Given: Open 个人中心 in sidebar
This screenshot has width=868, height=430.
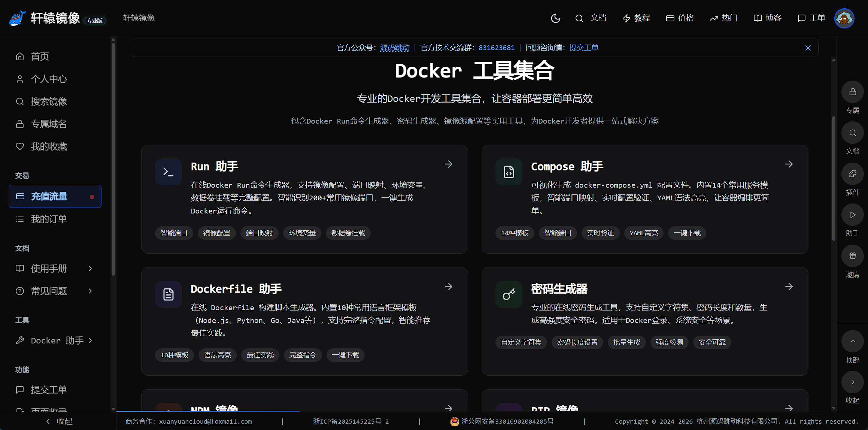Looking at the screenshot, I should point(55,79).
